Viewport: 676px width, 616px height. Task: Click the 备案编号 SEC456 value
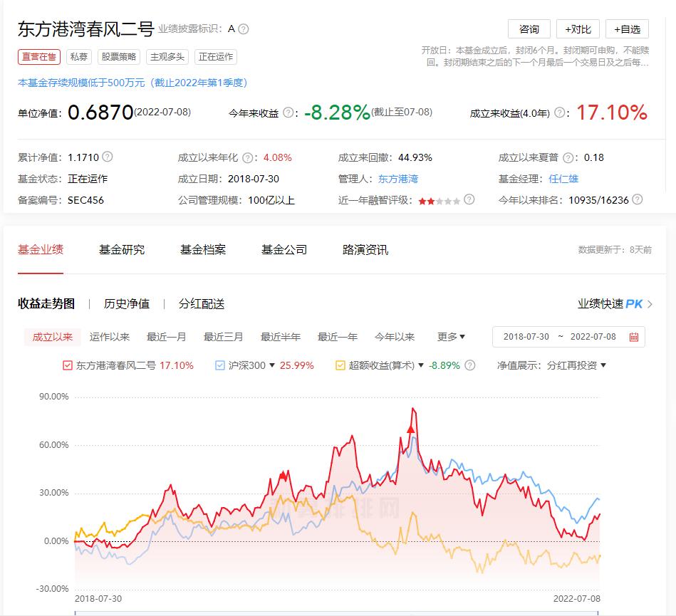tap(85, 200)
